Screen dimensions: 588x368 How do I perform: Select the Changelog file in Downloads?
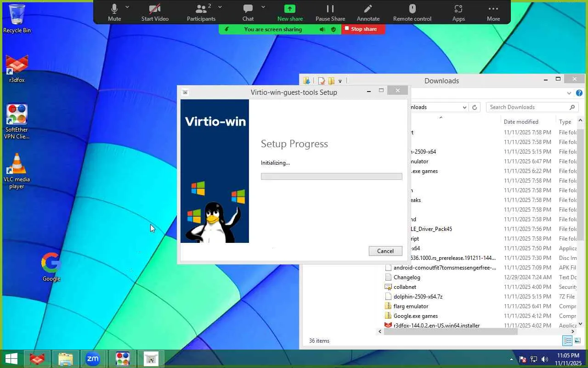pos(407,277)
